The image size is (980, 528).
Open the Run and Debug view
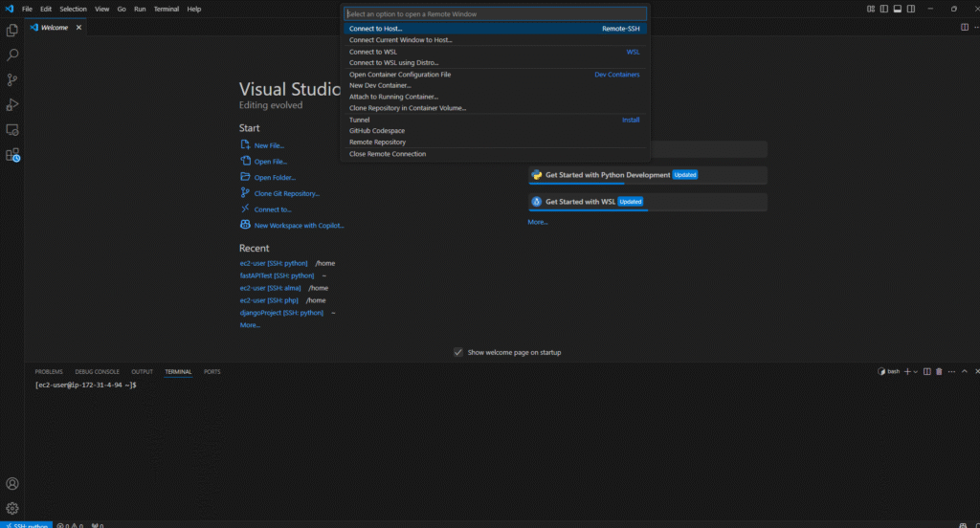point(12,105)
